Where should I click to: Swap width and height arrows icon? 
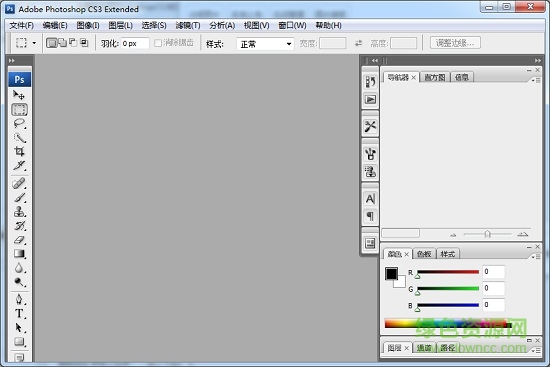358,43
